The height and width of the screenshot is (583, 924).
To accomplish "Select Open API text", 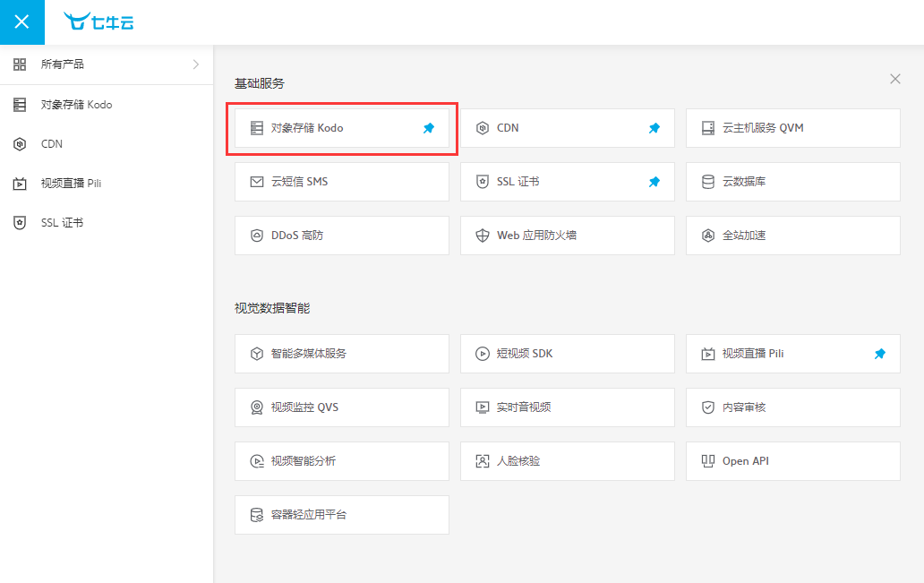I will pos(746,461).
